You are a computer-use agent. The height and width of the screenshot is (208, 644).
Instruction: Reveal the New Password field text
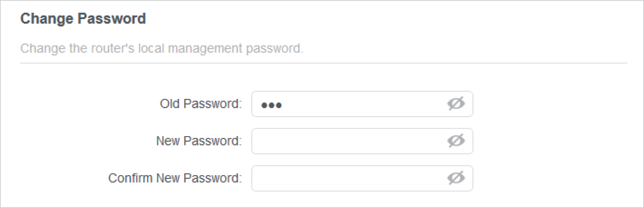(456, 141)
